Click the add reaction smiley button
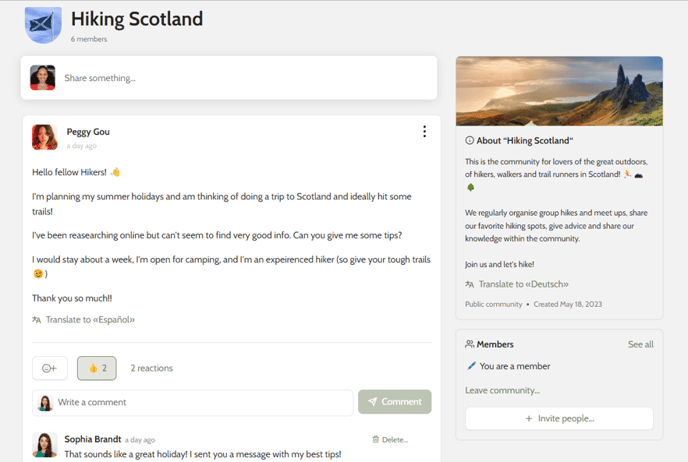The width and height of the screenshot is (688, 462). (50, 368)
